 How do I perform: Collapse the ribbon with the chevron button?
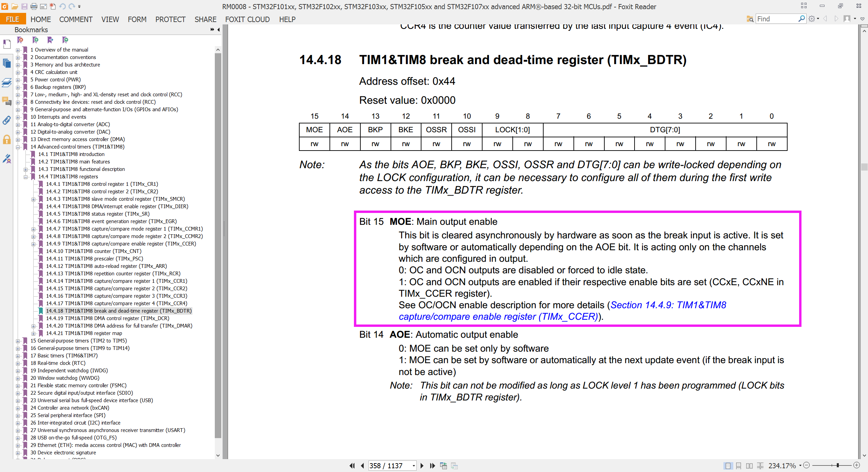coord(863,19)
